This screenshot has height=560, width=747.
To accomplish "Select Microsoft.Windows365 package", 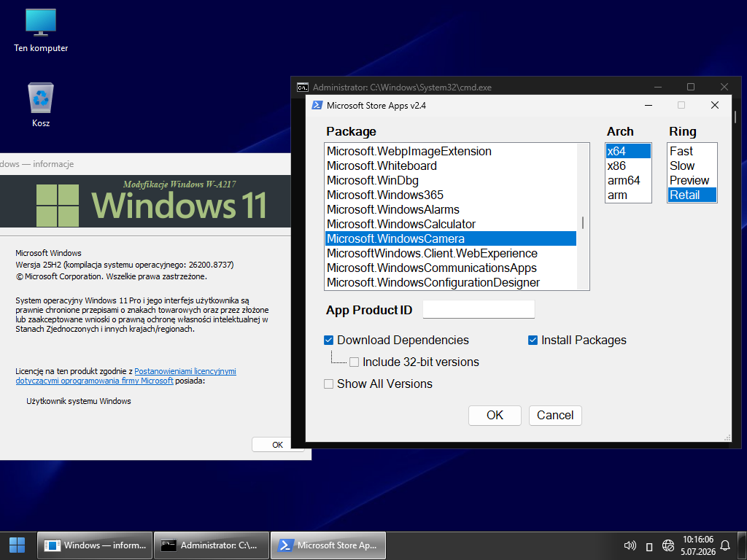I will click(451, 195).
